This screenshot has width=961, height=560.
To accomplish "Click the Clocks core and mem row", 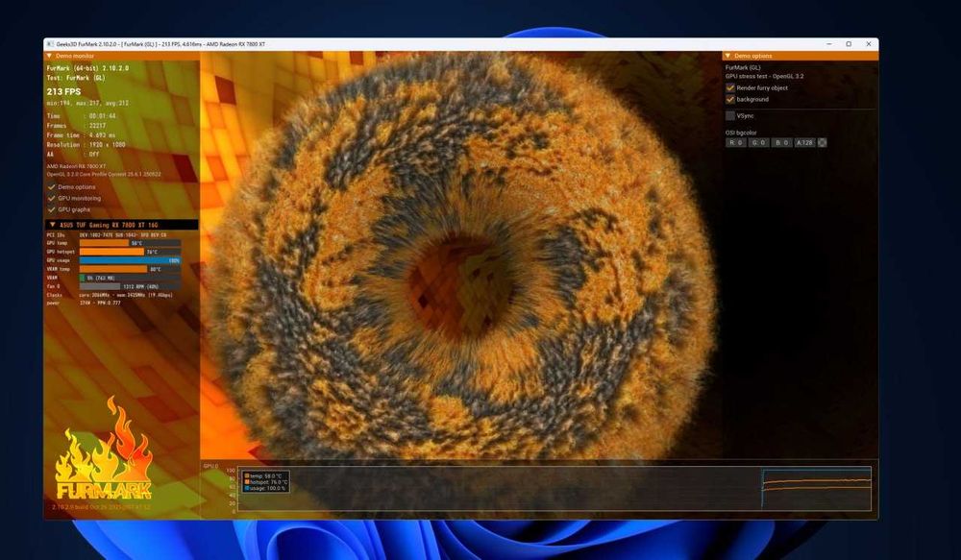I will point(110,295).
